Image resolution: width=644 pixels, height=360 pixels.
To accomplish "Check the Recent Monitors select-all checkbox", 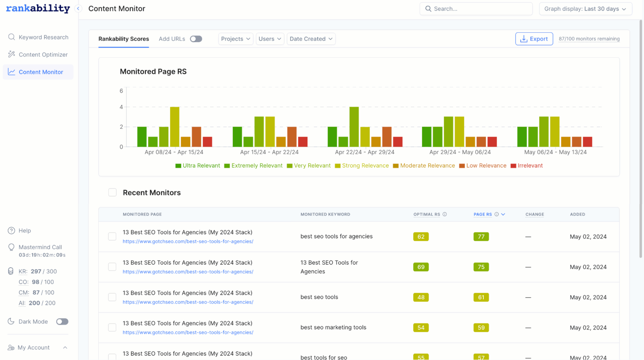I will pos(113,192).
